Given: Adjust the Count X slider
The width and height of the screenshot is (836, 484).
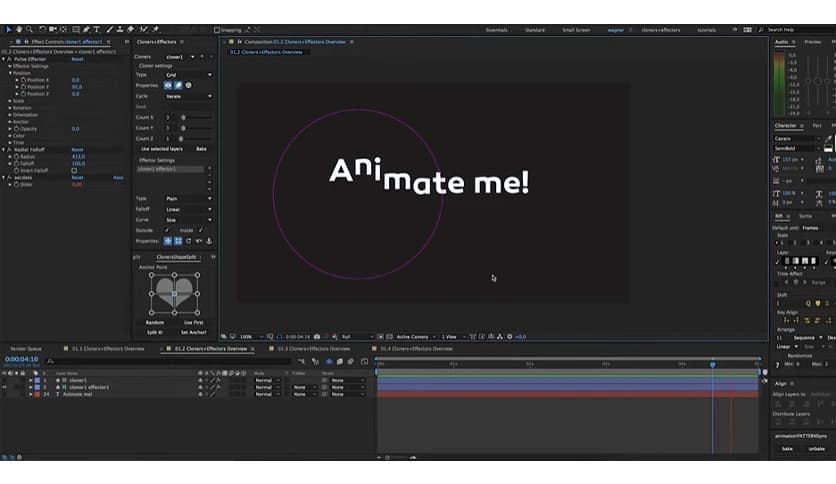Looking at the screenshot, I should click(183, 117).
